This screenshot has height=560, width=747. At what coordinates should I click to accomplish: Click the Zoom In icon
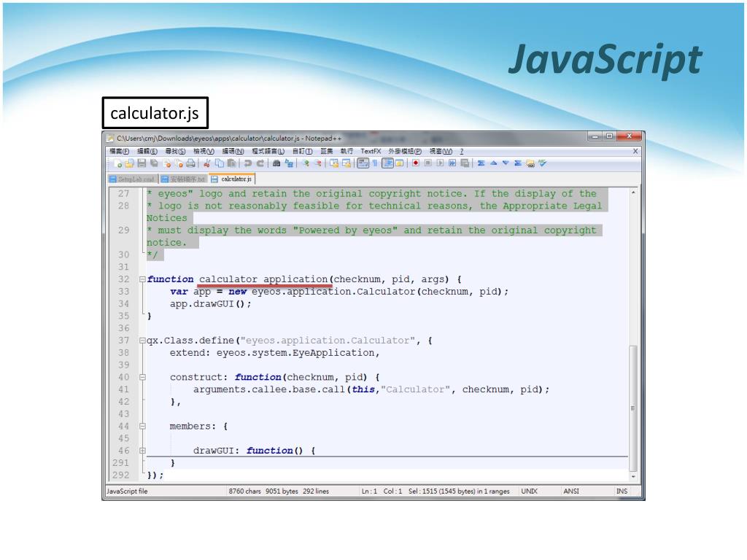point(306,163)
